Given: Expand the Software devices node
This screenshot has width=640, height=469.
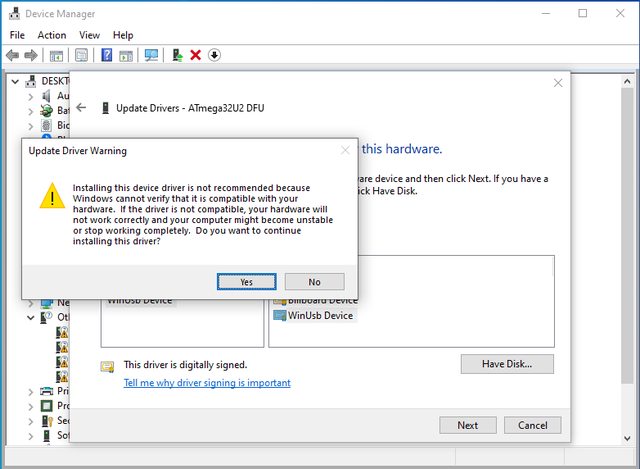Looking at the screenshot, I should coord(31,436).
